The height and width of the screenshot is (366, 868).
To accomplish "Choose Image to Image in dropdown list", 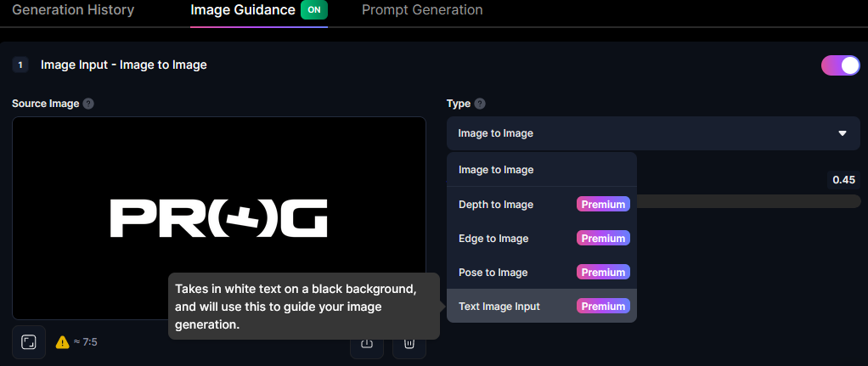I will [541, 170].
